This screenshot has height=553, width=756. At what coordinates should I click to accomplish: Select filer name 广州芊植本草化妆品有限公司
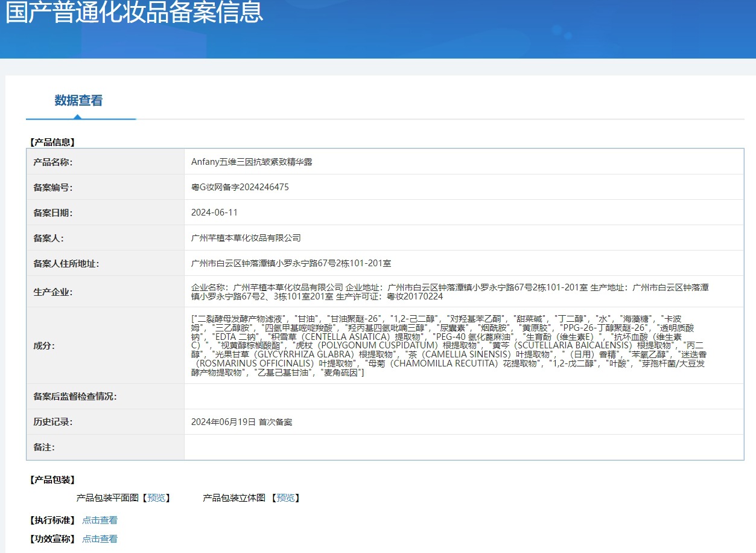point(246,238)
